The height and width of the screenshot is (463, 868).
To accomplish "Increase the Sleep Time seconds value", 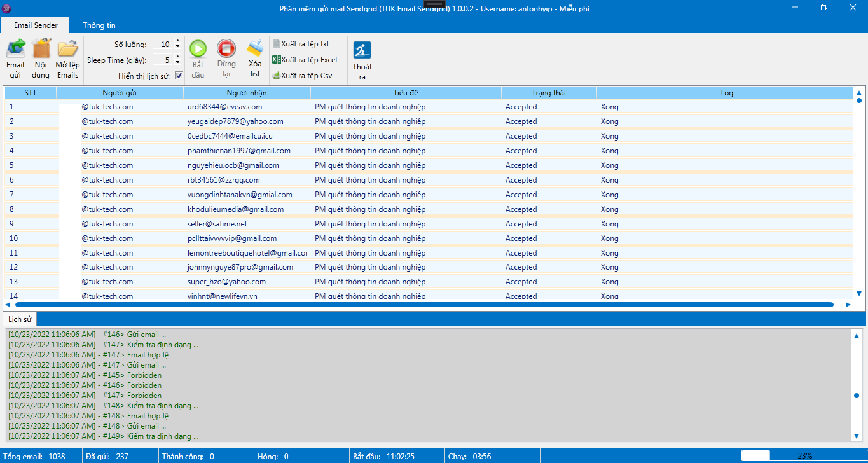I will (177, 57).
